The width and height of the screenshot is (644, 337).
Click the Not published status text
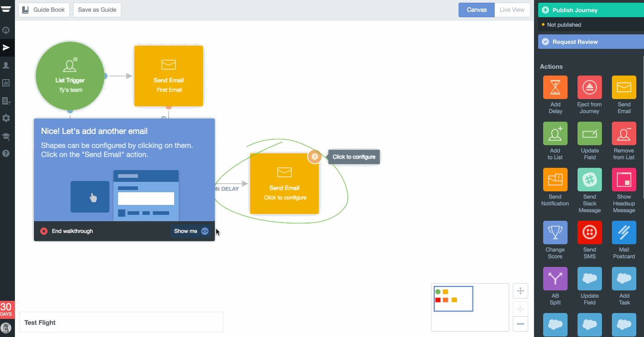(564, 25)
